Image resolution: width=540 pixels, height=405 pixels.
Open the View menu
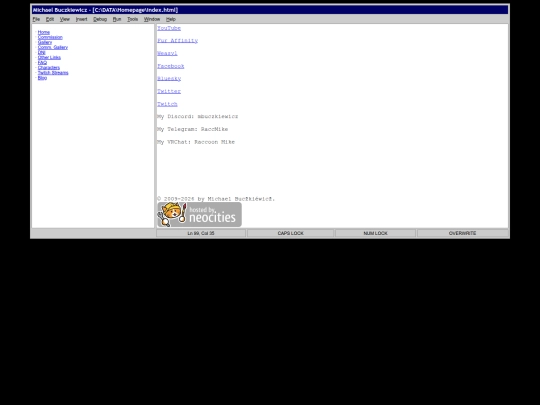tap(65, 19)
